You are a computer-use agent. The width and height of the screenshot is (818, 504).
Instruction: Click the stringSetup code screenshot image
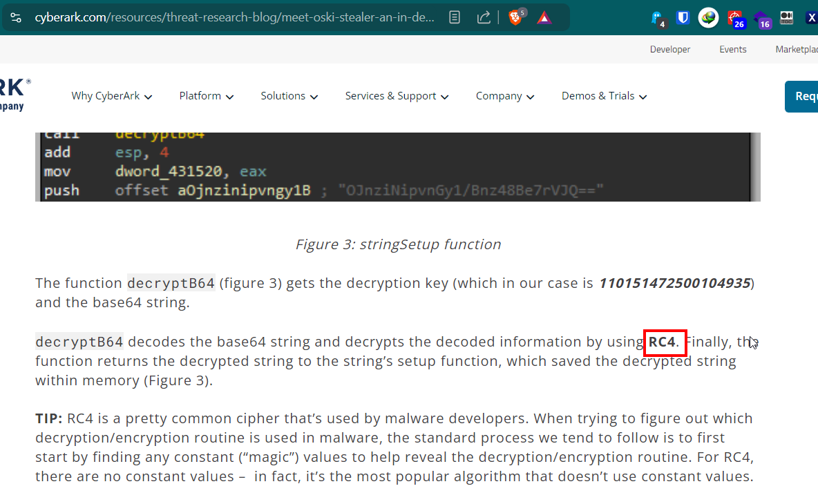tap(397, 167)
